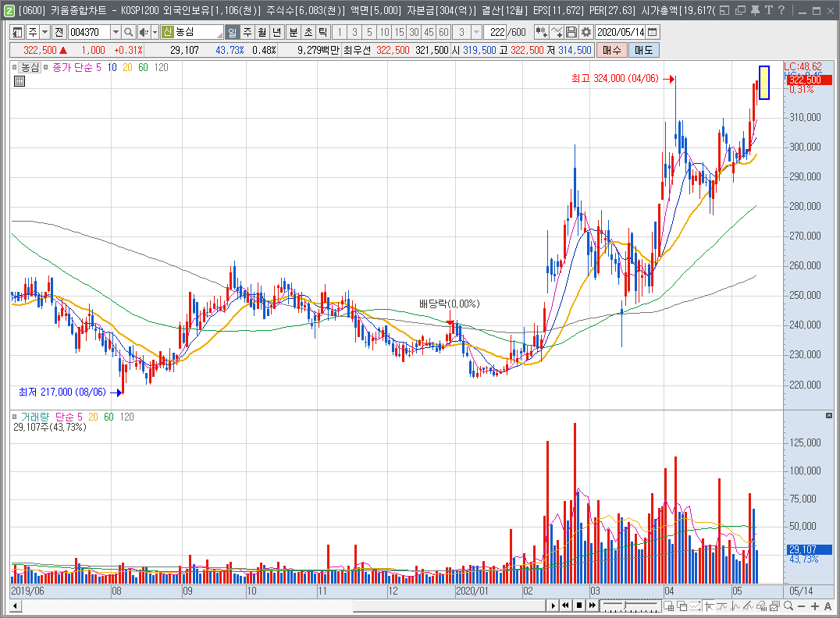Switch to monthly 월 chart period
840x618 pixels.
(262, 32)
